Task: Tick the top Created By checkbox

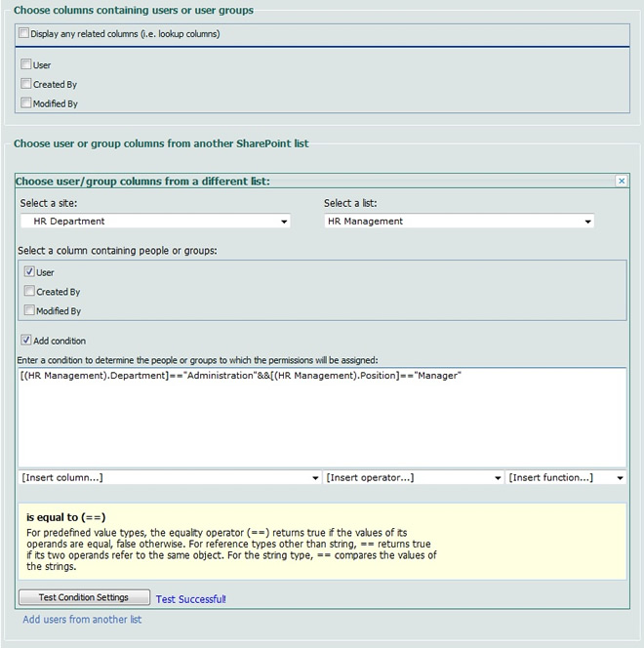Action: (x=26, y=84)
